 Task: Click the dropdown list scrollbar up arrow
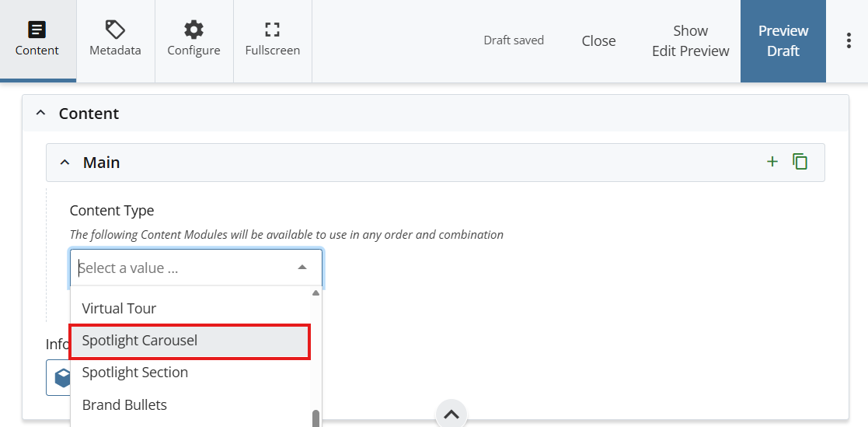click(315, 293)
